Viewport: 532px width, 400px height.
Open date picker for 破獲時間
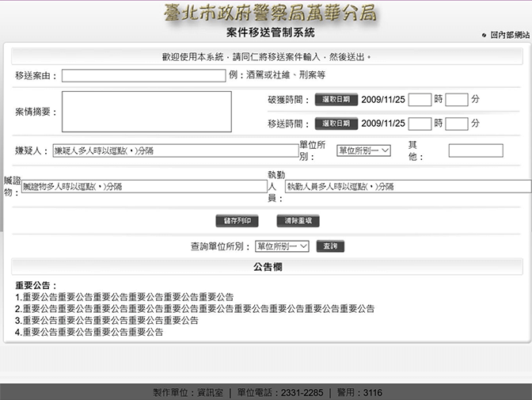pyautogui.click(x=336, y=100)
